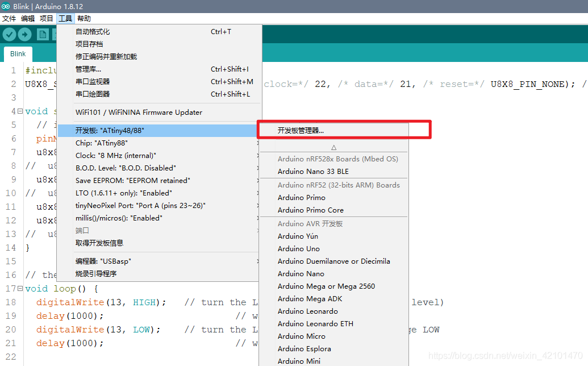
Task: Select Arduino Yún board
Action: point(333,236)
